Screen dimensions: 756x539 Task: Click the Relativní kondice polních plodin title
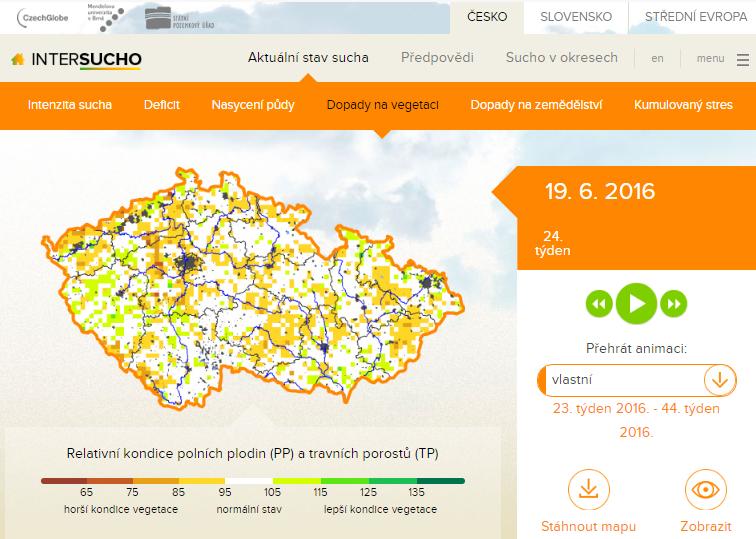click(253, 454)
